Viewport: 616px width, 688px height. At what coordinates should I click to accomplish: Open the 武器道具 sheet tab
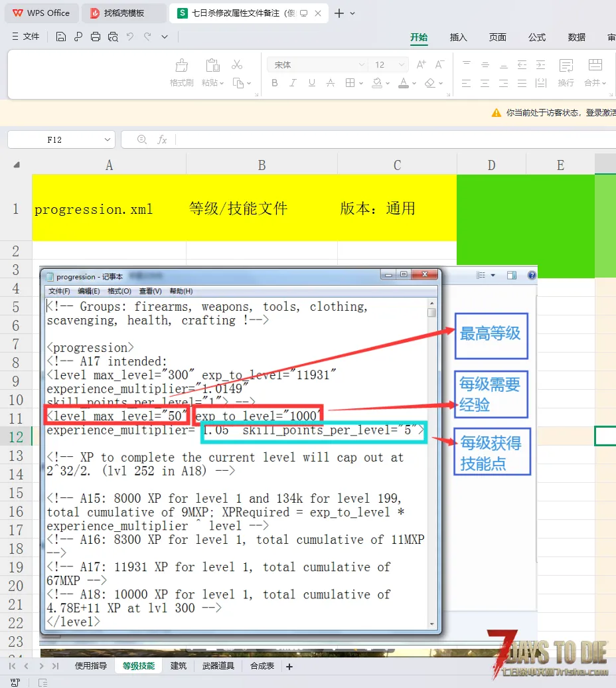click(x=218, y=666)
